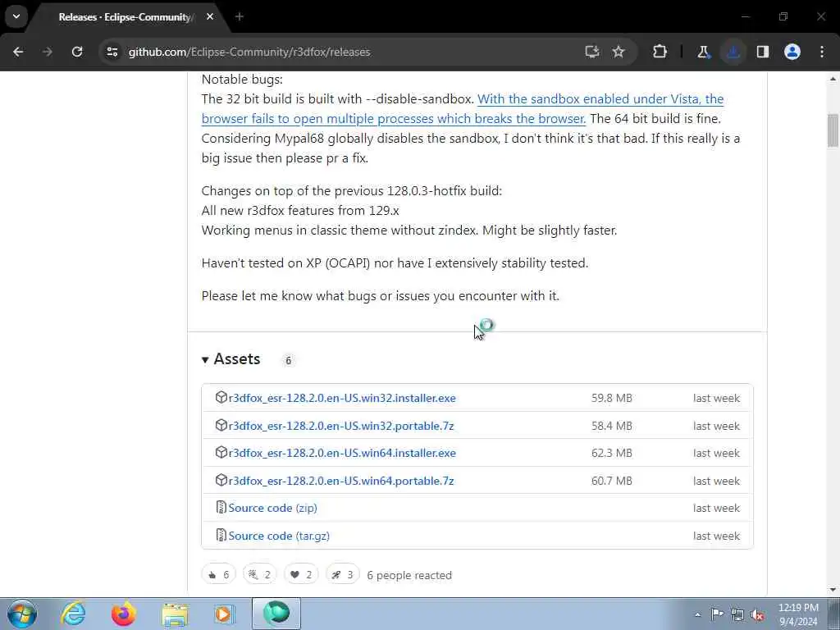The height and width of the screenshot is (630, 840).
Task: Open the Chrome profile avatar
Action: click(x=792, y=52)
